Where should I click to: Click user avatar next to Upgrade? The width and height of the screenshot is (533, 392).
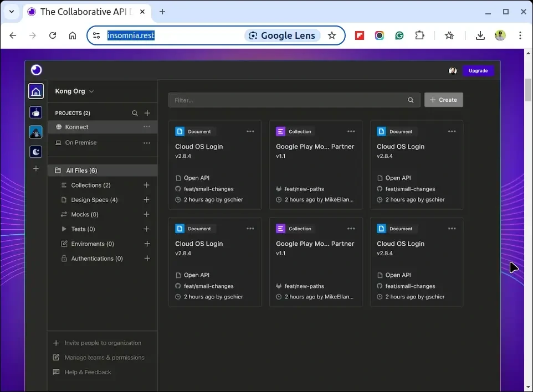[x=453, y=71]
